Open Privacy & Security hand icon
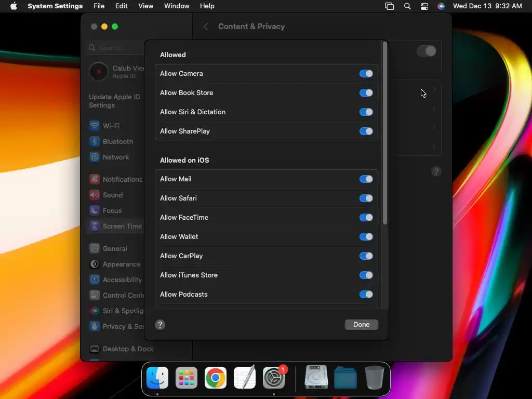This screenshot has width=532, height=399. [95, 326]
